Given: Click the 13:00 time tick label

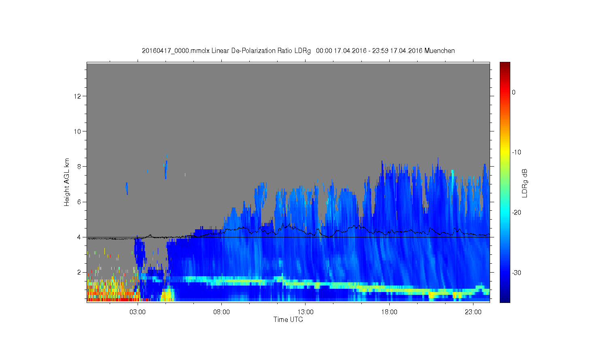Looking at the screenshot, I should click(306, 312).
